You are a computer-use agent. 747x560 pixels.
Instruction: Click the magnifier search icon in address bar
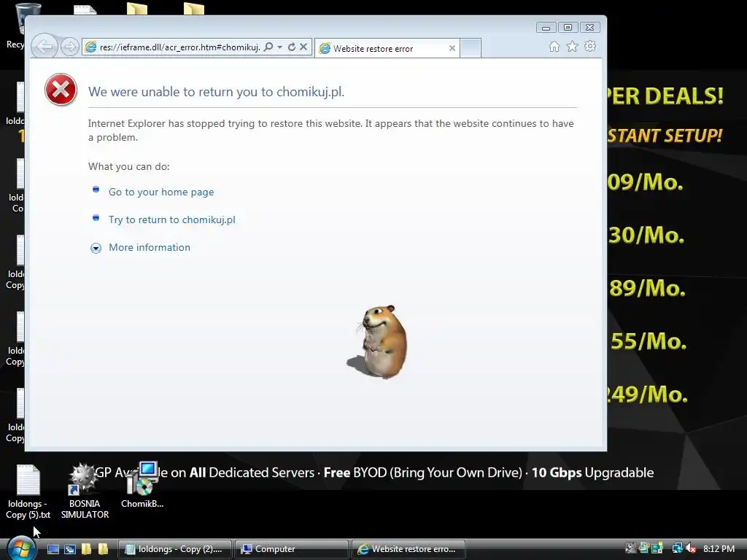268,47
